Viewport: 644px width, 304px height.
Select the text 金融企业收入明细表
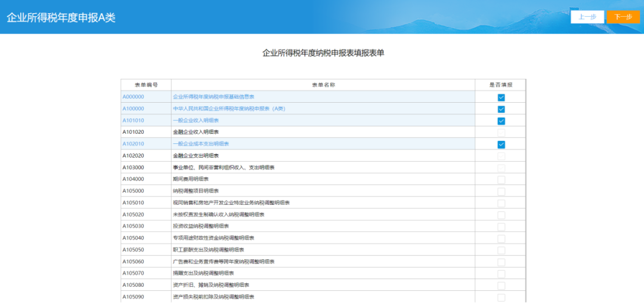coord(196,132)
